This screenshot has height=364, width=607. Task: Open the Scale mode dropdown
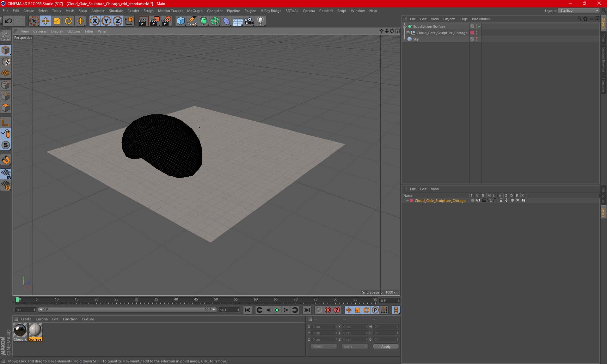355,346
